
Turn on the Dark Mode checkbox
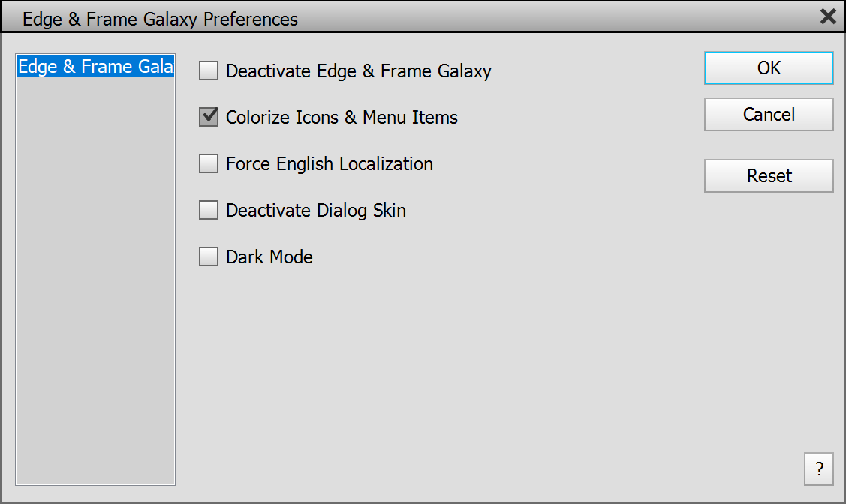[209, 257]
